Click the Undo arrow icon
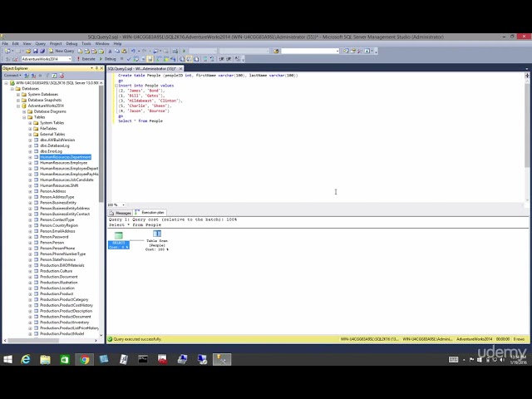Screen dimensions: 532x399 [133, 51]
